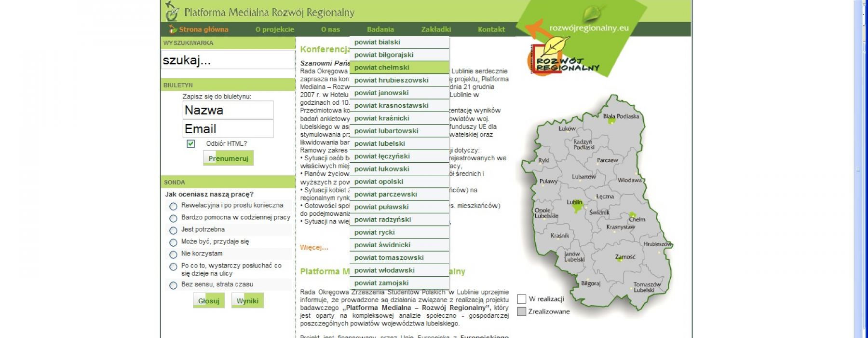Image resolution: width=868 pixels, height=338 pixels.
Task: Click the Nazwa newsletter field
Action: [x=228, y=110]
